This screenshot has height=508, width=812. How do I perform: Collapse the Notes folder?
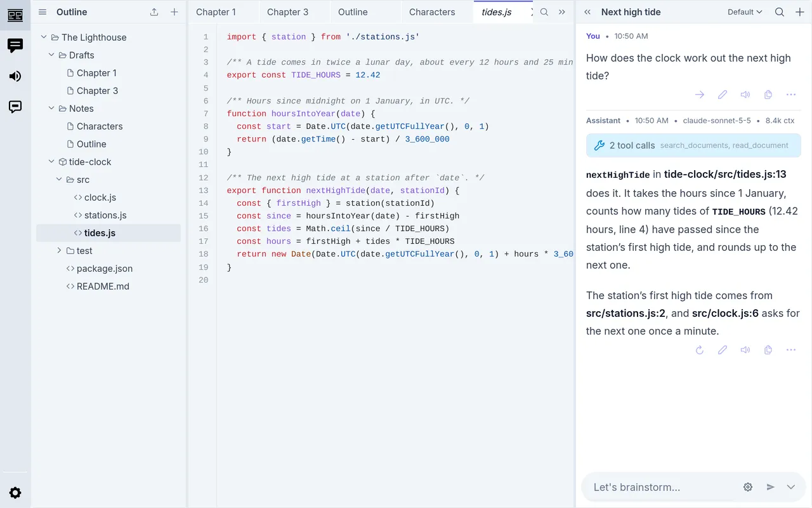point(51,109)
